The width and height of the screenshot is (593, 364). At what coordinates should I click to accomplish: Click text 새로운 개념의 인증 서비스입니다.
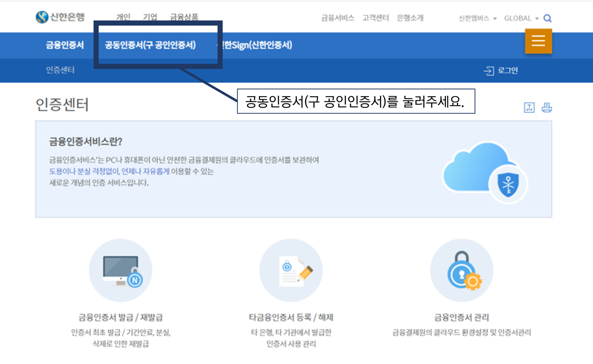(x=99, y=183)
